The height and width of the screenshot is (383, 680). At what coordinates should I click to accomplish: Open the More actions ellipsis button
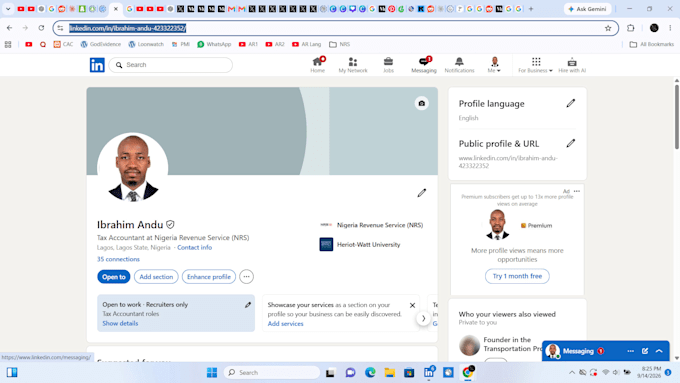(x=246, y=277)
